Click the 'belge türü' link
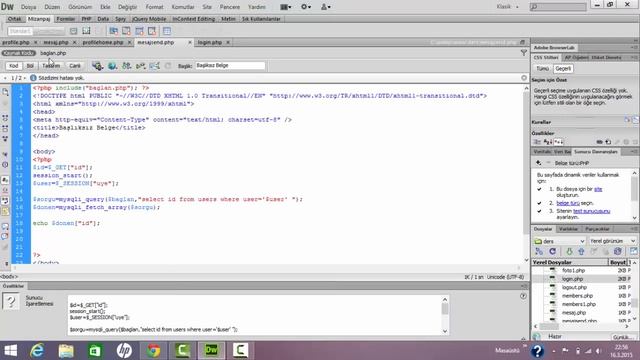This screenshot has height=360, width=640. [x=568, y=203]
